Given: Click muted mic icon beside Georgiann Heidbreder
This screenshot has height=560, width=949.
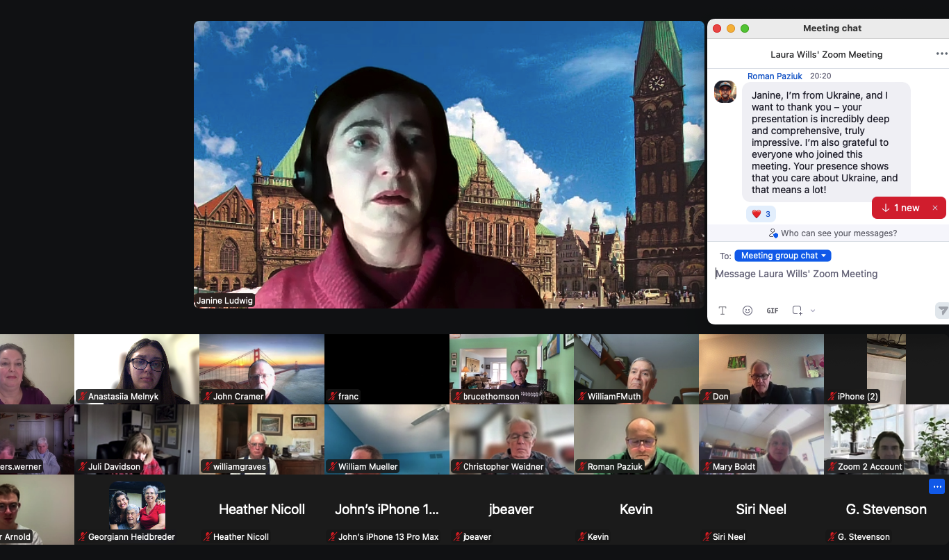Looking at the screenshot, I should pyautogui.click(x=82, y=537).
